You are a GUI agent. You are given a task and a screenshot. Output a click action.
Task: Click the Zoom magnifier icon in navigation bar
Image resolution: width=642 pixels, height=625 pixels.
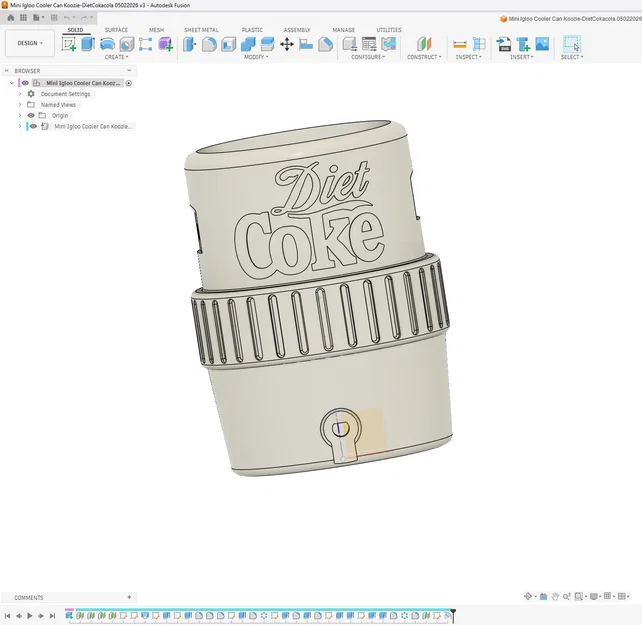pyautogui.click(x=566, y=596)
